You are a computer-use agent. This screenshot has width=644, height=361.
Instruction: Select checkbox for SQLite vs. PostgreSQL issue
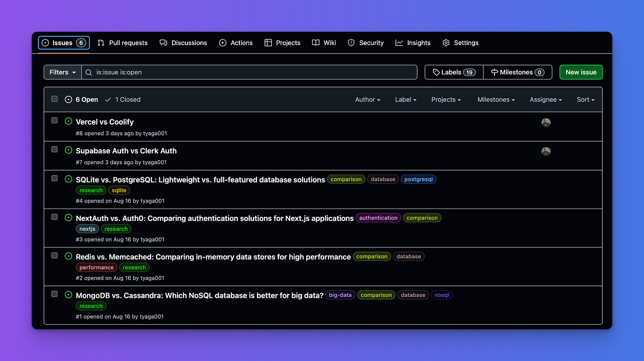click(x=54, y=178)
